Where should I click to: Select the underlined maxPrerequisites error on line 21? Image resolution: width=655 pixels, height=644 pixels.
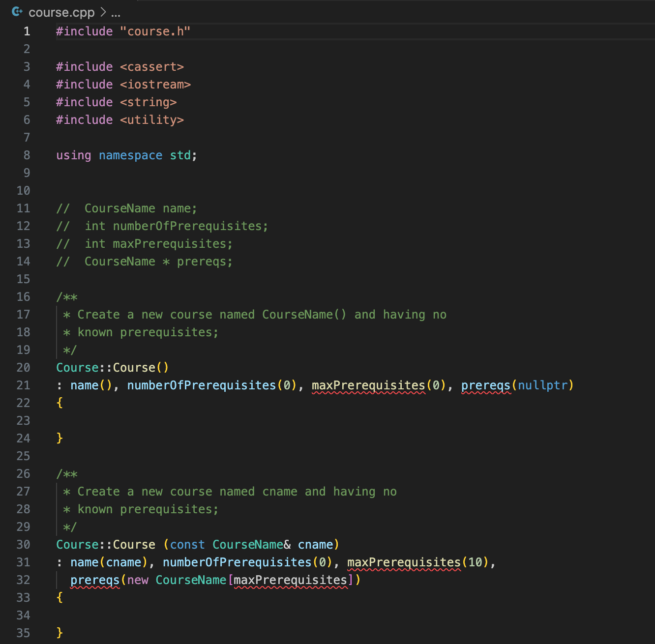click(x=369, y=385)
